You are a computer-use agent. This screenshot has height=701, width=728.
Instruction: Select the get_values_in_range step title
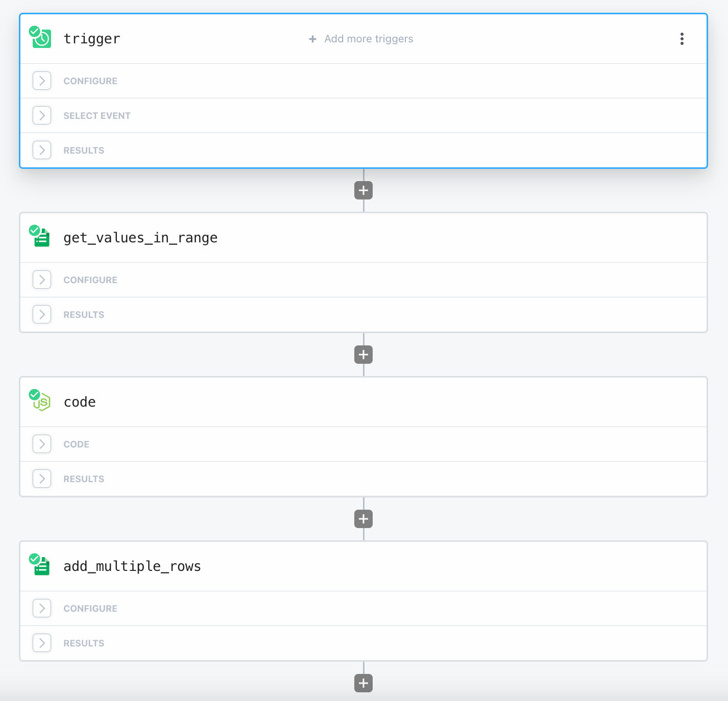coord(140,238)
